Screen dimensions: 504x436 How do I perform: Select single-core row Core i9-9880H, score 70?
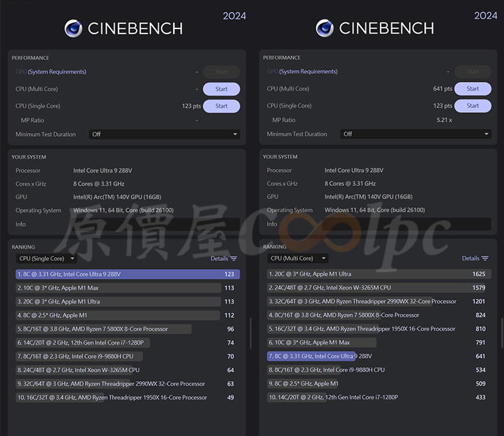coord(128,356)
